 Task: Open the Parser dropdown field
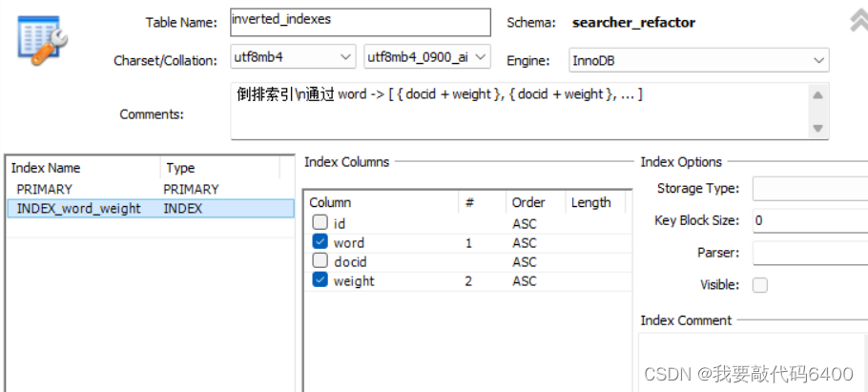[x=811, y=253]
